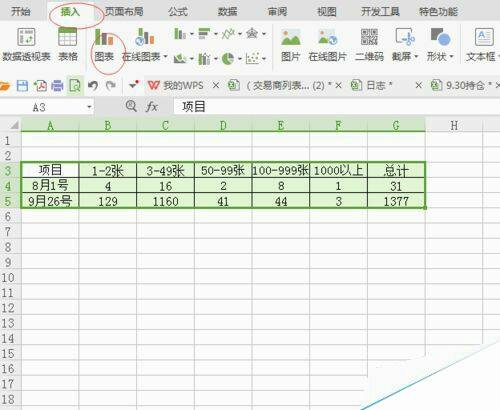Viewport: 500px width, 410px height.
Task: Switch to the 数据 tab
Action: [x=228, y=12]
